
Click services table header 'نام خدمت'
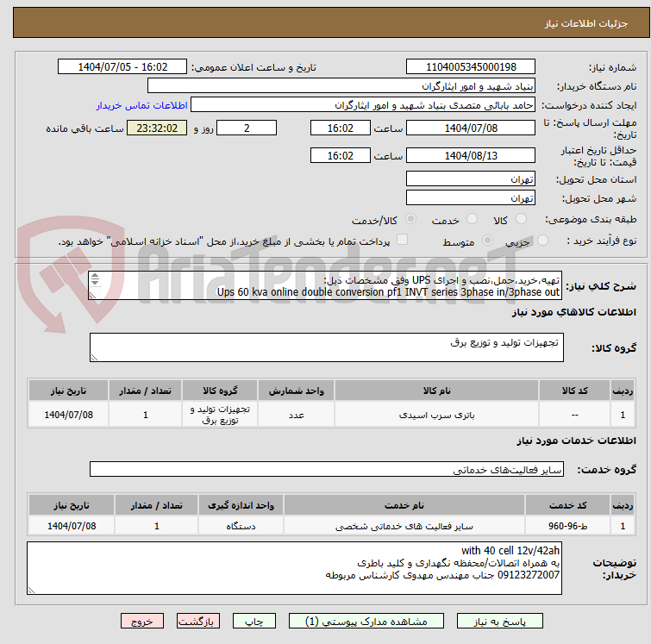coord(404,505)
